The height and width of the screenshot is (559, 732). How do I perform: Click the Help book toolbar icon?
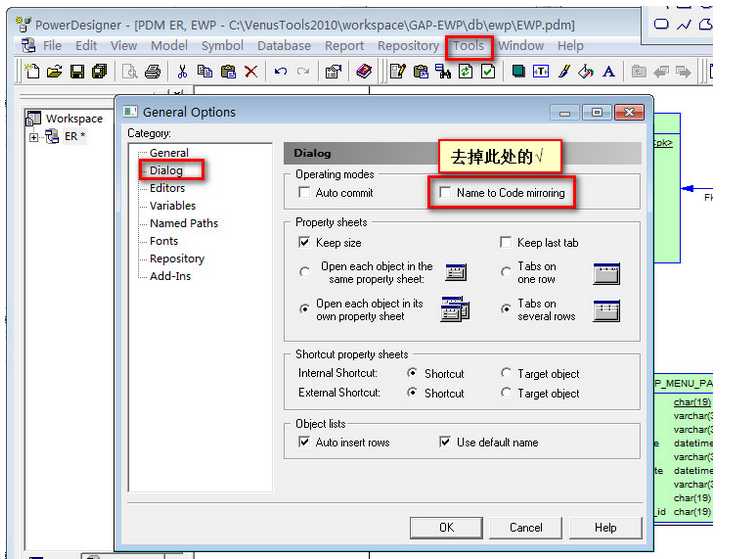point(364,71)
